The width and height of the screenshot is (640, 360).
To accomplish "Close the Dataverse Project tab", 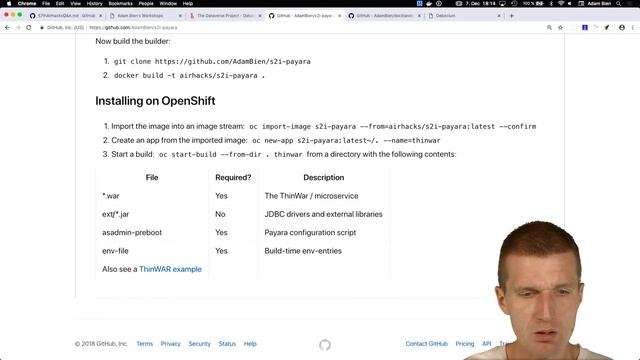I will click(x=260, y=16).
